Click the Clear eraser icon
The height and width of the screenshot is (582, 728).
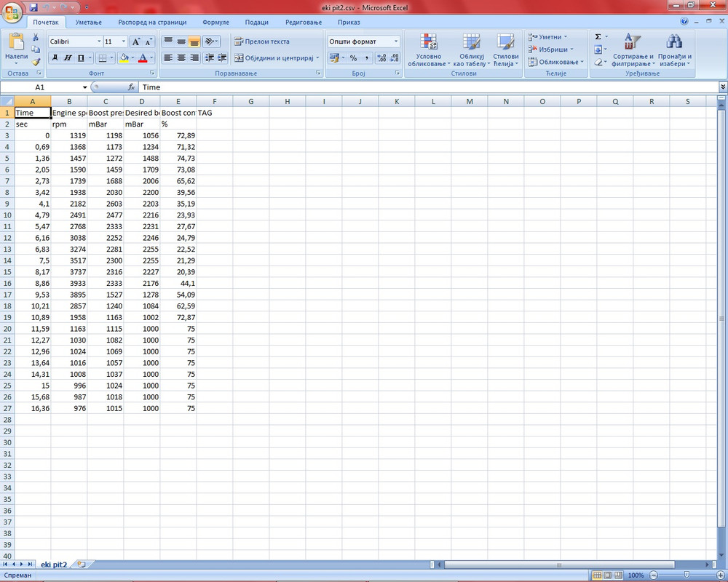pos(598,62)
